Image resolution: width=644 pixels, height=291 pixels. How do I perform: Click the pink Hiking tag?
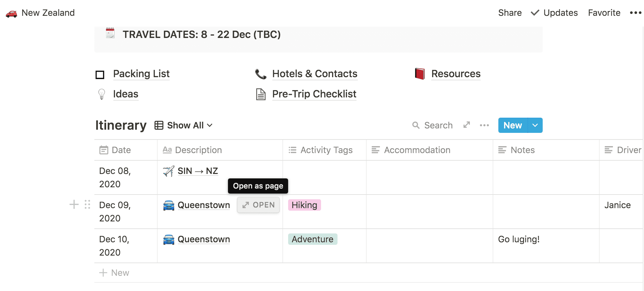coord(304,205)
